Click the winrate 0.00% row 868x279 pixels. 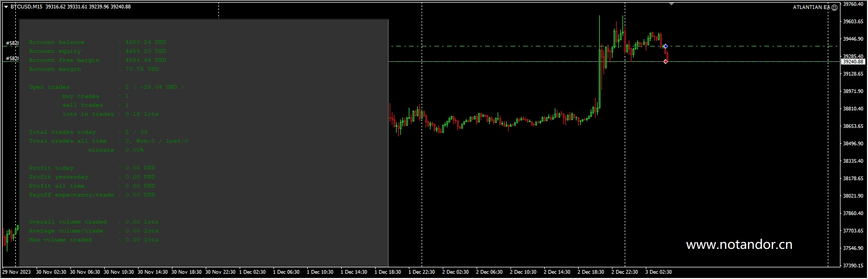click(116, 150)
